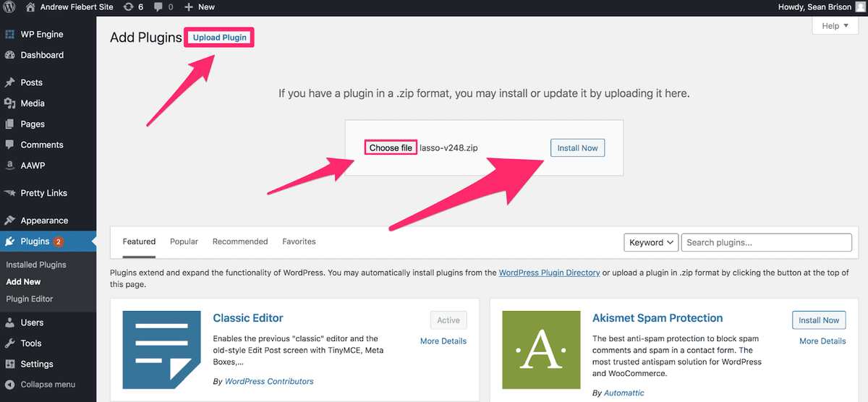Screen dimensions: 868x402
Task: Click the Upload Plugin button
Action: [219, 38]
